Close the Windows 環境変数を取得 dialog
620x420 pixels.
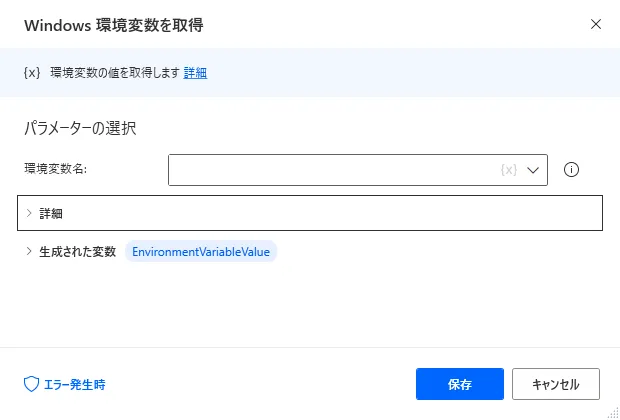pyautogui.click(x=596, y=23)
